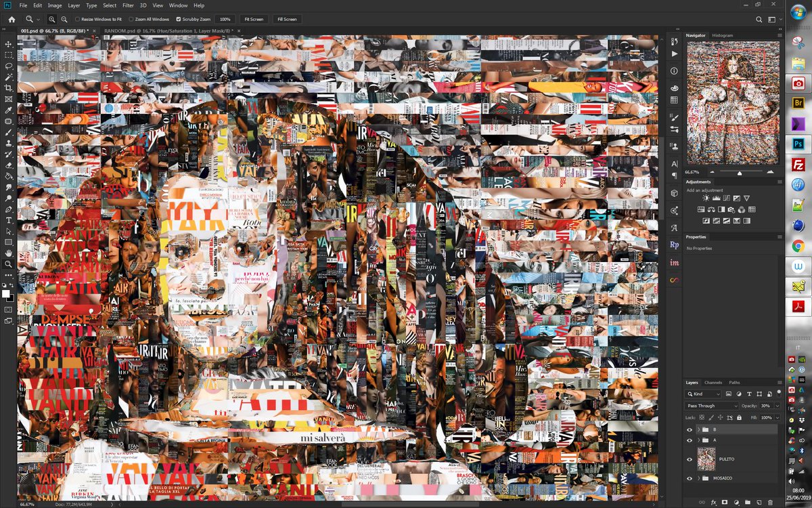Select the Zoom tool in toolbox
The height and width of the screenshot is (508, 812).
pos(9,263)
